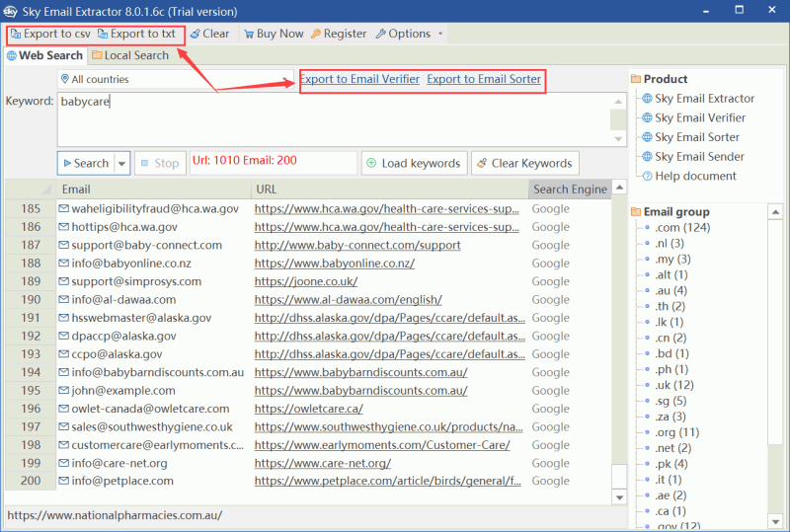Open the care-net.org URL link

click(323, 463)
